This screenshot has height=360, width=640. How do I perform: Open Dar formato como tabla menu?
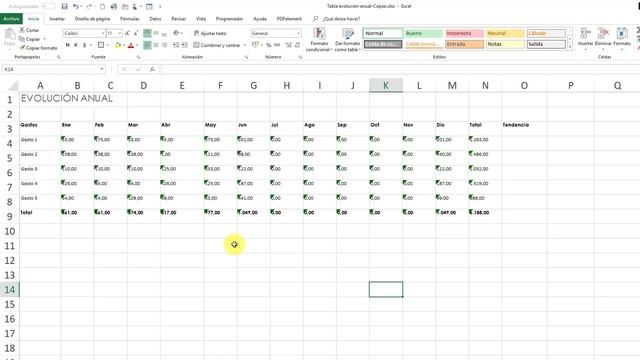(x=348, y=40)
